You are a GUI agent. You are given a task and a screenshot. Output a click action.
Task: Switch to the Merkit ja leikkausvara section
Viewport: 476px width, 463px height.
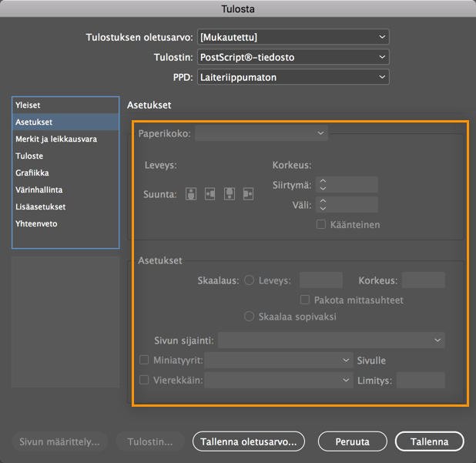56,139
